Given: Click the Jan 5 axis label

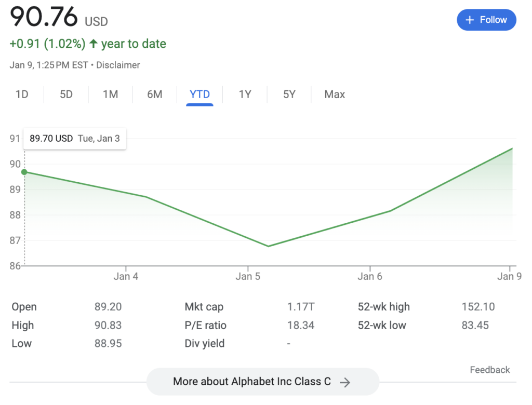Looking at the screenshot, I should coord(248,276).
